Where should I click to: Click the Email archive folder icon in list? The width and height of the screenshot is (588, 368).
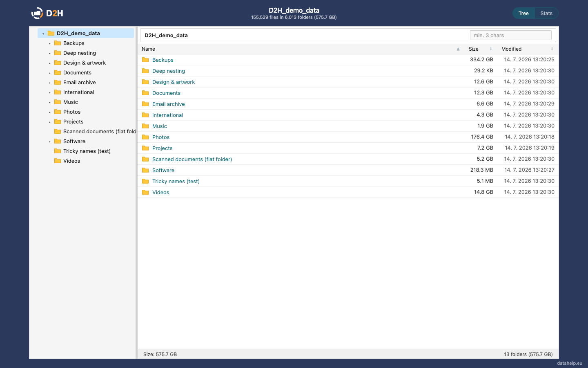pos(145,104)
